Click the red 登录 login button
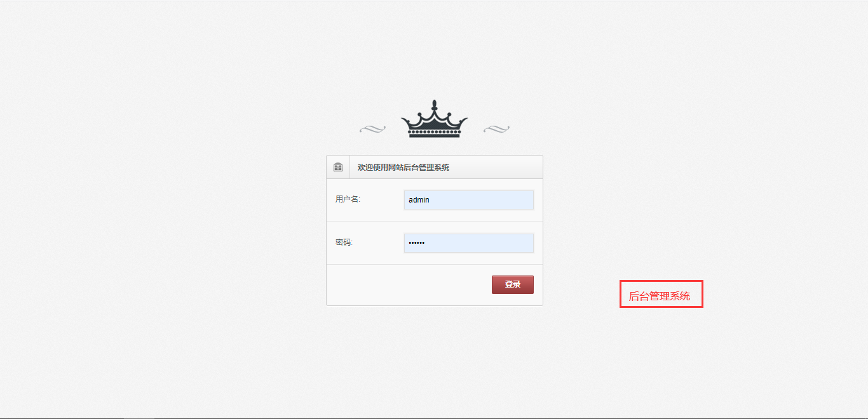This screenshot has width=868, height=419. [513, 284]
